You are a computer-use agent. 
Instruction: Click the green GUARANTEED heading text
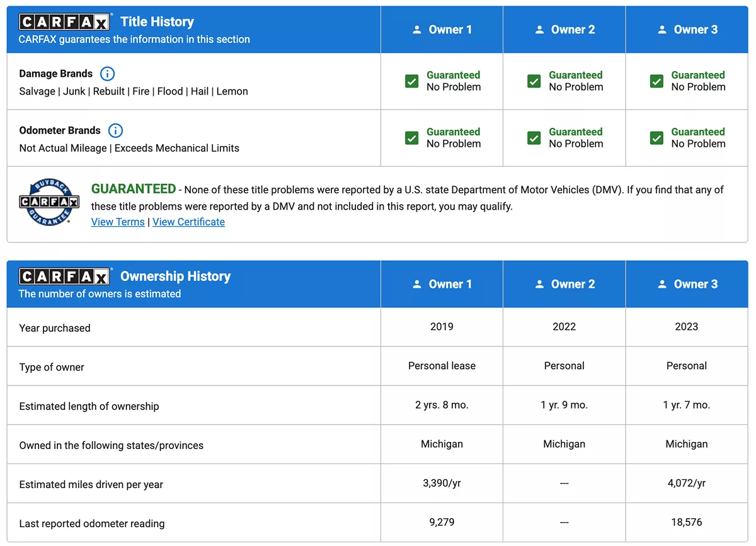pyautogui.click(x=134, y=189)
